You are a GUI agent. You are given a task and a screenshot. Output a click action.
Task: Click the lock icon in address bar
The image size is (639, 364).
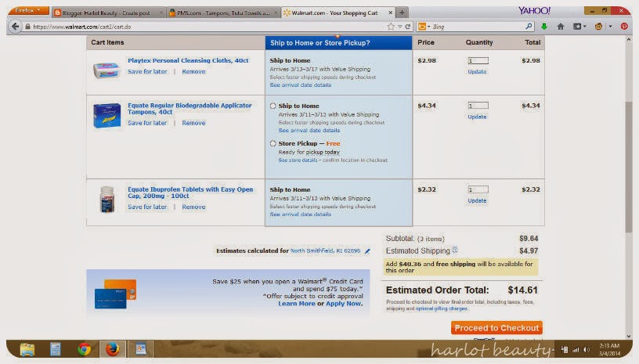[27, 27]
